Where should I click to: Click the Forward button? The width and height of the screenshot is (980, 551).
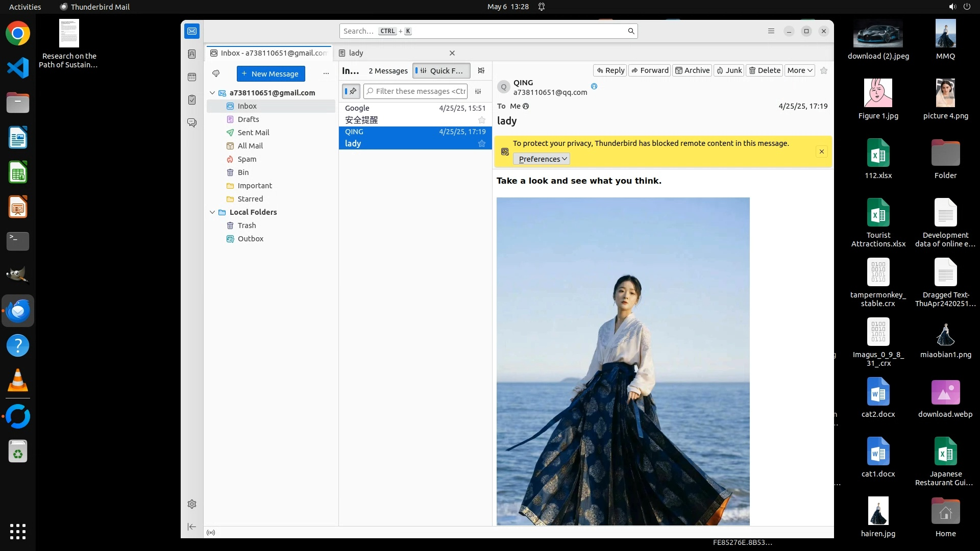tap(650, 70)
